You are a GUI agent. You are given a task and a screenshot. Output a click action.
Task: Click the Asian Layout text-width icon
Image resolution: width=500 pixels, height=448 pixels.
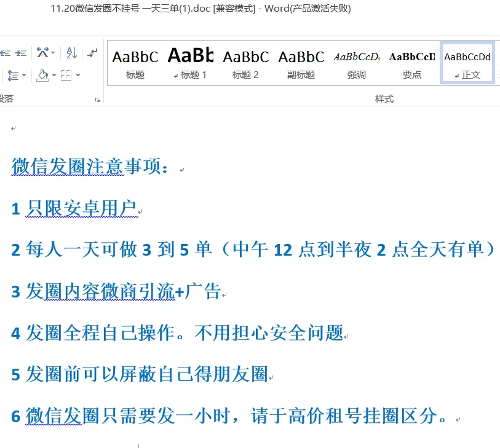click(42, 53)
